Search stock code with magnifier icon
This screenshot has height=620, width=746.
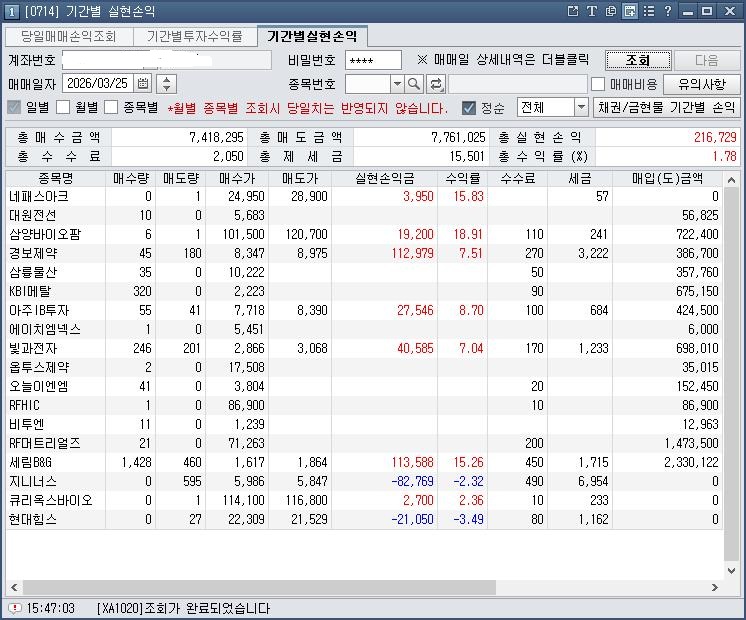click(x=414, y=84)
